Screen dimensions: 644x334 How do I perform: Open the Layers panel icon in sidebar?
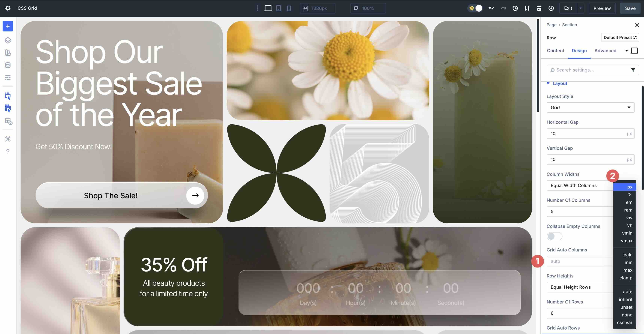[x=8, y=40]
